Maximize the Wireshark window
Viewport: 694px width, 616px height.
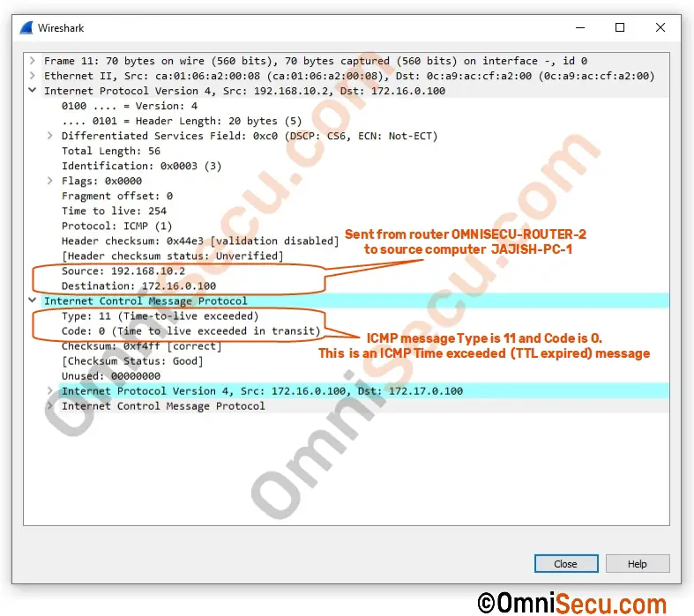pyautogui.click(x=620, y=27)
